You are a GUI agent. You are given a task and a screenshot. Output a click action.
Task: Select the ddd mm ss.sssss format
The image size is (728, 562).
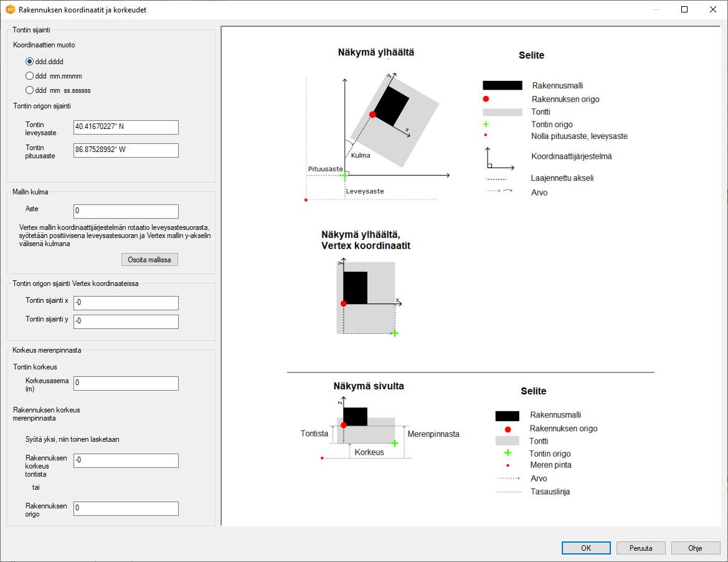click(29, 90)
